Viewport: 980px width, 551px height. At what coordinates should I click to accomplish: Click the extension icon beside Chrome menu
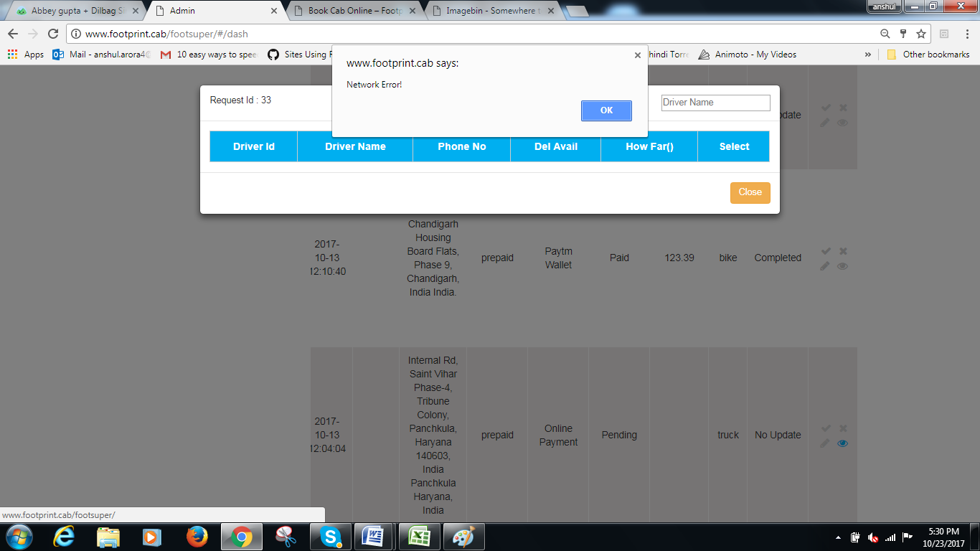pyautogui.click(x=944, y=34)
